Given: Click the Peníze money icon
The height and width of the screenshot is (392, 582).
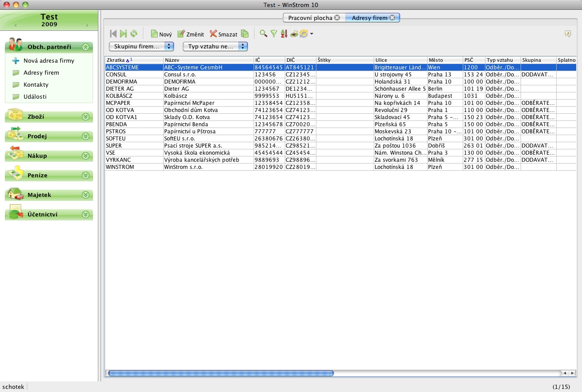Looking at the screenshot, I should pyautogui.click(x=16, y=173).
